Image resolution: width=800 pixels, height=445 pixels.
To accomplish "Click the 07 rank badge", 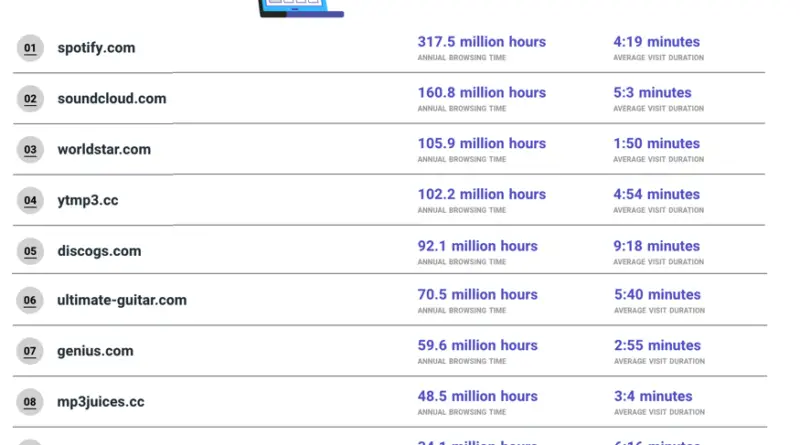I will coord(30,351).
